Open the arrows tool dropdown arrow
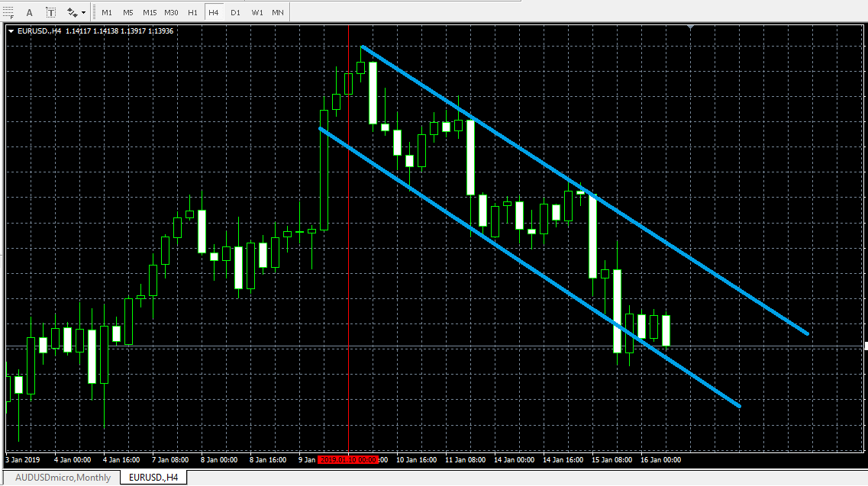868x486 pixels. coord(83,13)
